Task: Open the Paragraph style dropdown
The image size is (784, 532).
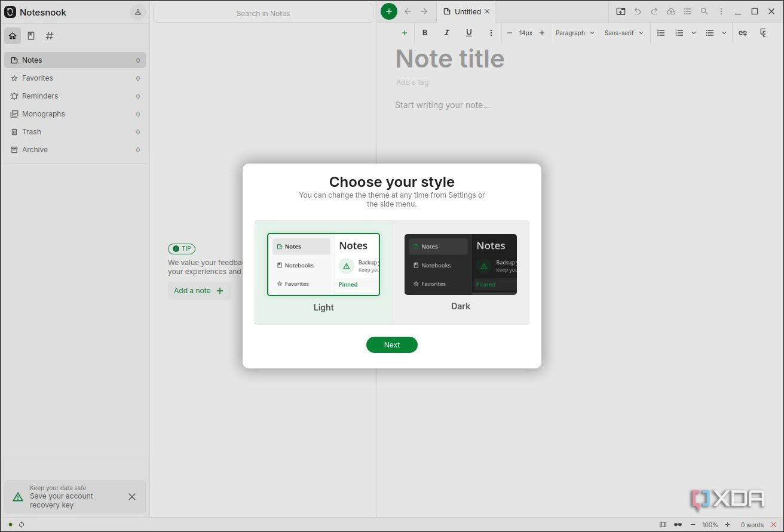Action: tap(575, 33)
